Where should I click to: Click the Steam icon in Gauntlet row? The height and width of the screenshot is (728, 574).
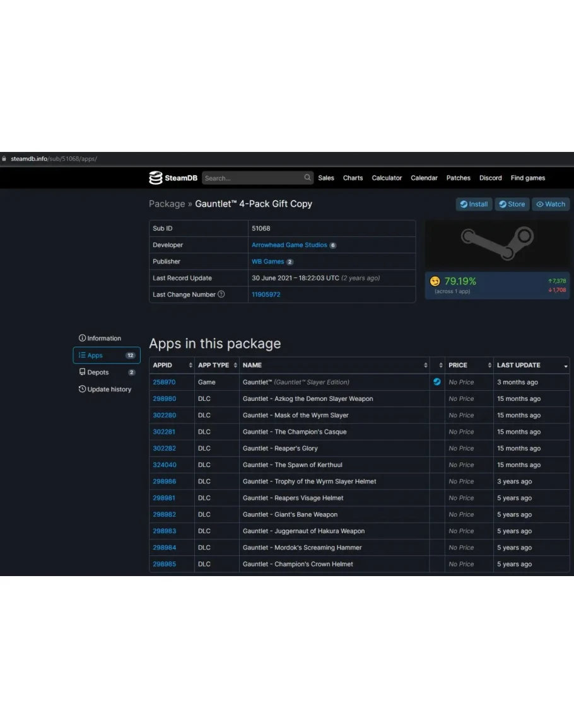click(436, 382)
